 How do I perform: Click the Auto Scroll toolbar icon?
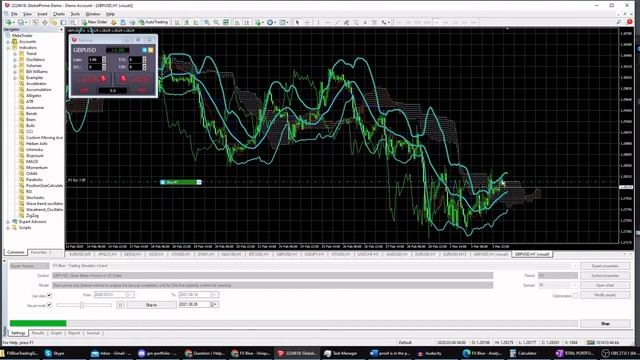click(x=237, y=22)
